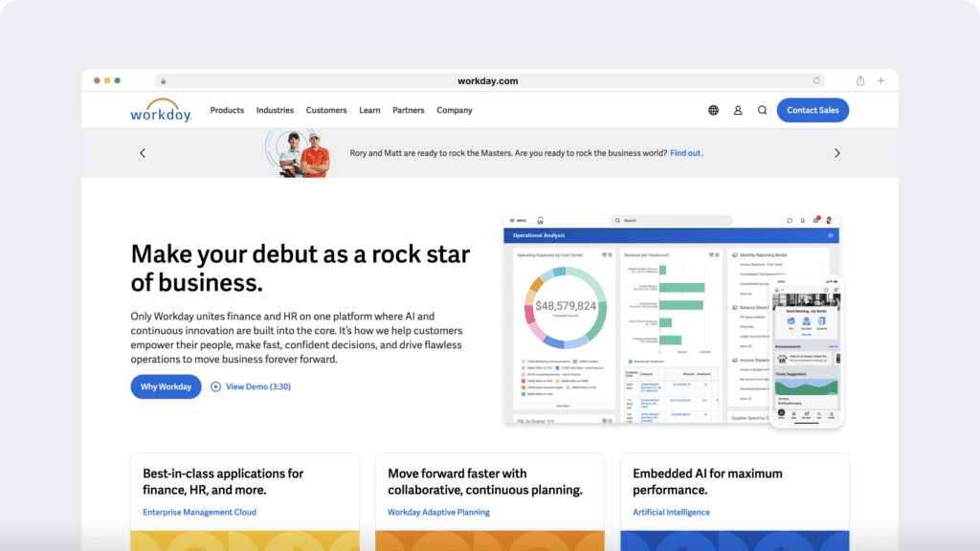Open the user account icon
The width and height of the screenshot is (980, 551).
tap(738, 110)
